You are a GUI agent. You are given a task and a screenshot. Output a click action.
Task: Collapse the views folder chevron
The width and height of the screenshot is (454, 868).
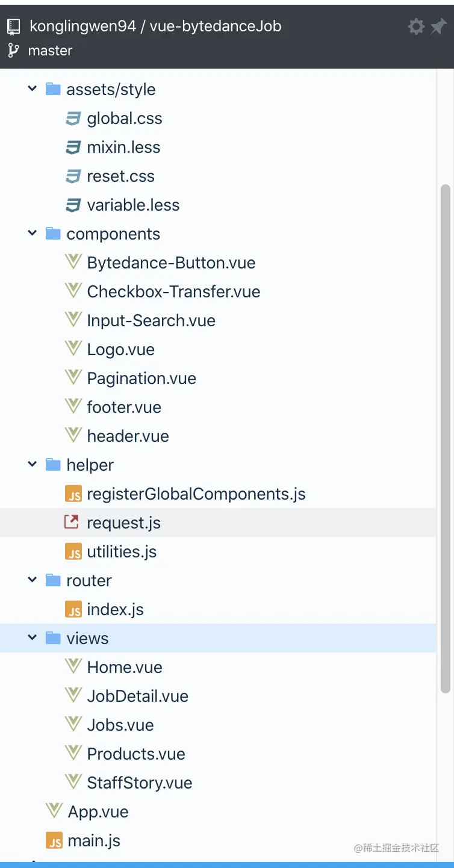(x=33, y=638)
